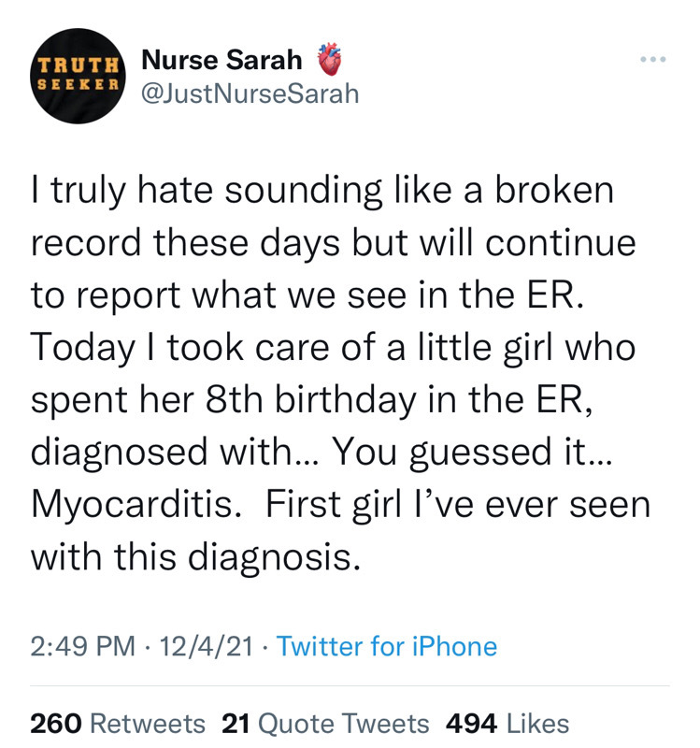This screenshot has height=748, width=700.
Task: Click the word Myocarditis in the tweet
Action: click(136, 506)
